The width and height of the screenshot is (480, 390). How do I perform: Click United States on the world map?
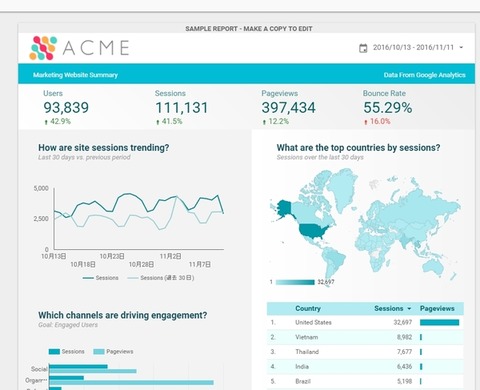[x=313, y=231]
